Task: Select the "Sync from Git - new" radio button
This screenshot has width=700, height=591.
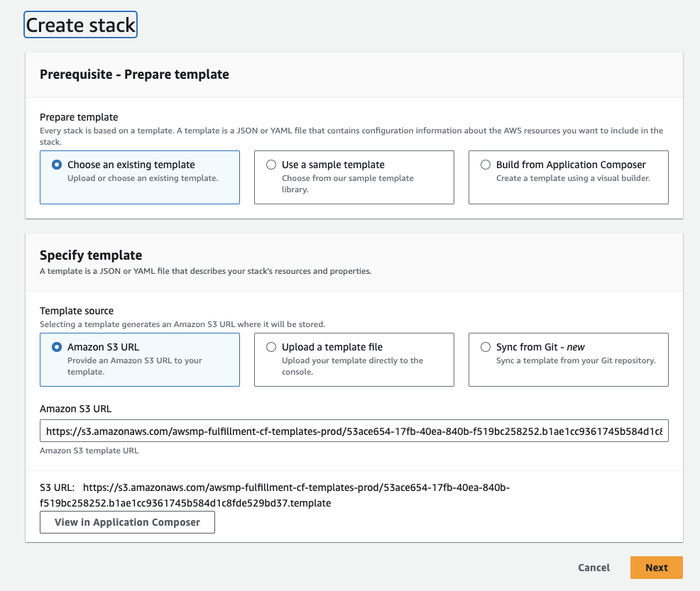Action: click(486, 347)
